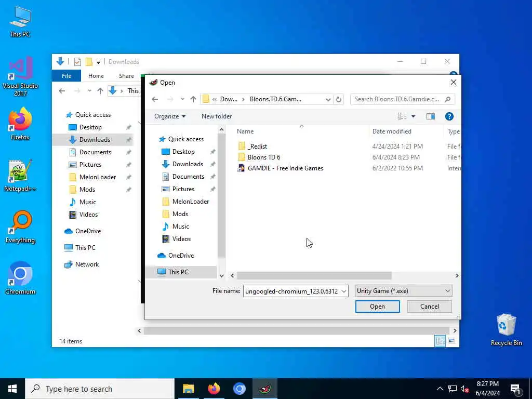Click the sidebar scroll down arrow in the Open dialog
532x399 pixels.
tap(221, 275)
